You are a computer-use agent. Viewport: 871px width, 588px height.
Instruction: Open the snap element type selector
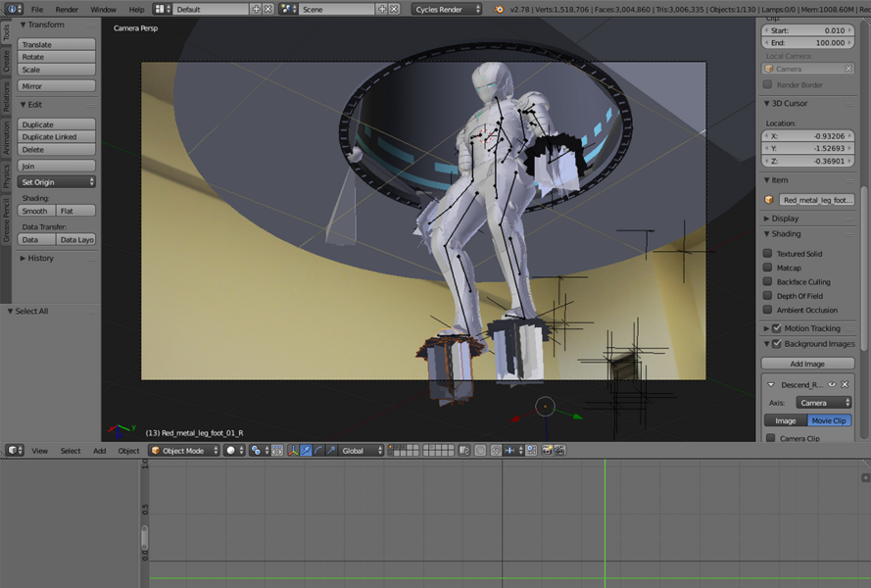pos(513,450)
